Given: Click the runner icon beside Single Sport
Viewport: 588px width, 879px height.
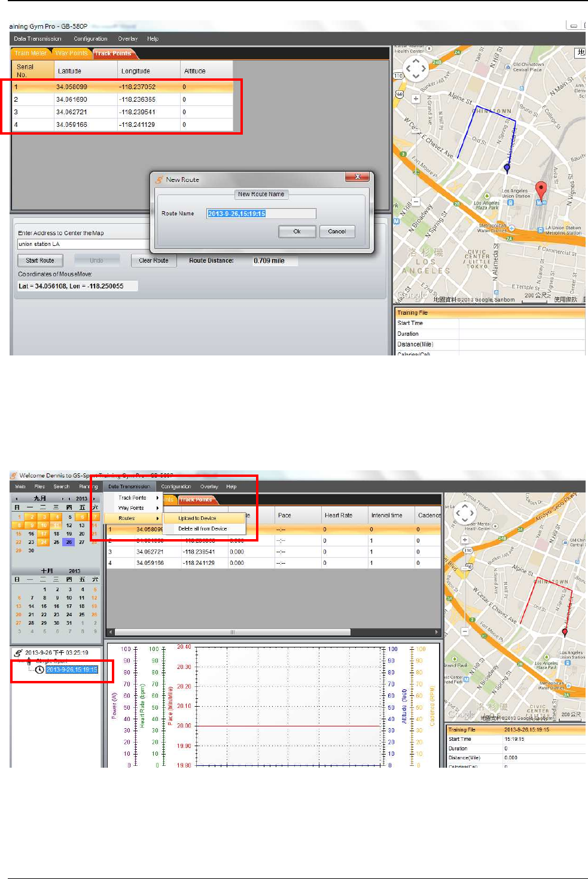Looking at the screenshot, I should (x=28, y=661).
